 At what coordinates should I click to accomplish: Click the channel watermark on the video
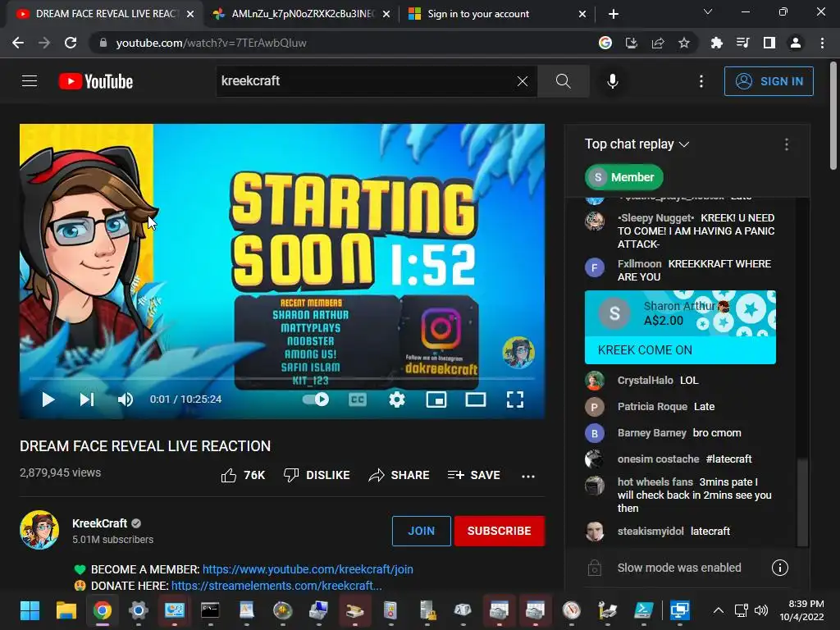point(518,352)
